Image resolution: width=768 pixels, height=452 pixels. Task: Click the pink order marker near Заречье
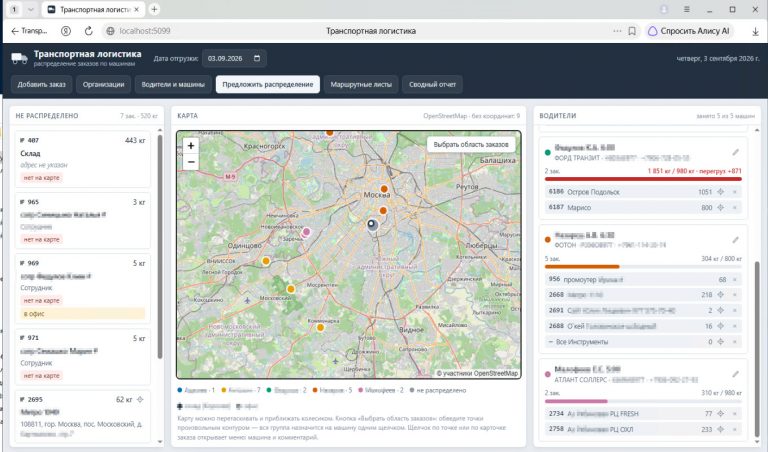tap(307, 232)
